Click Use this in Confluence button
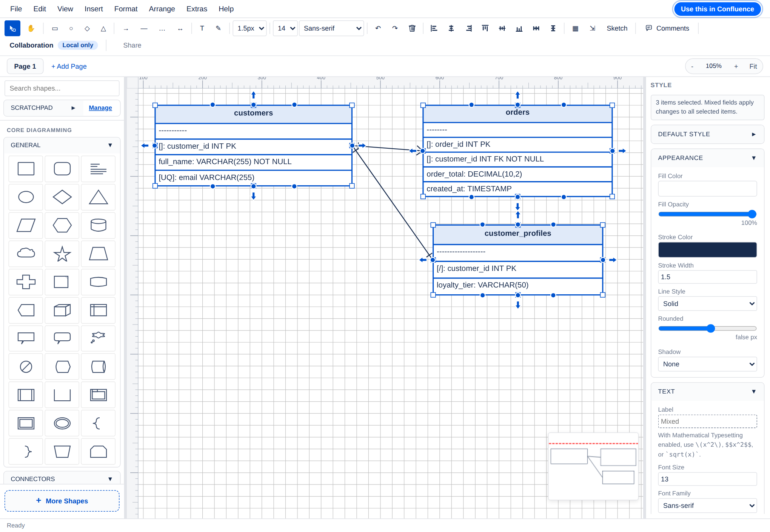This screenshot has width=770, height=532. [x=717, y=9]
